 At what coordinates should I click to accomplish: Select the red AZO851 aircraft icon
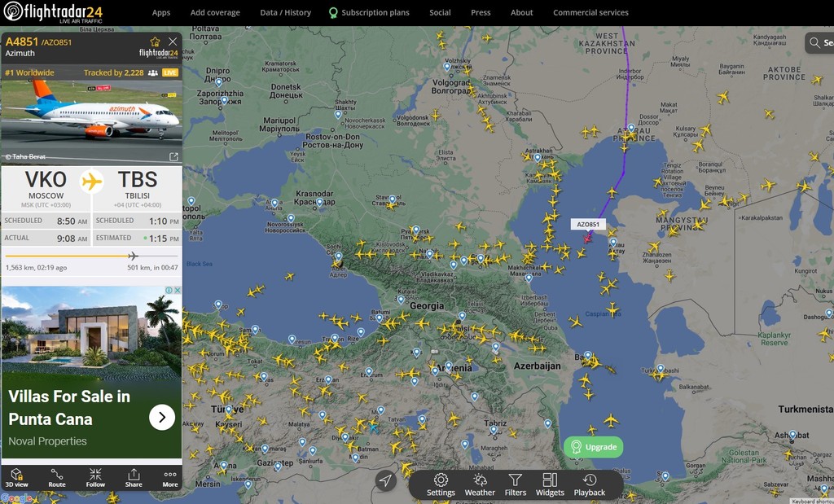tap(586, 239)
